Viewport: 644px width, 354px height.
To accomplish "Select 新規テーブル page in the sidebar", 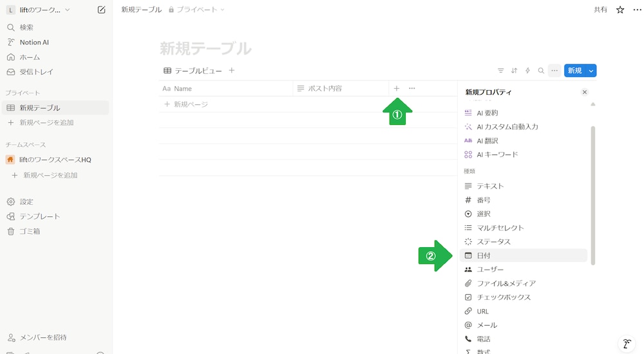I will click(x=55, y=107).
